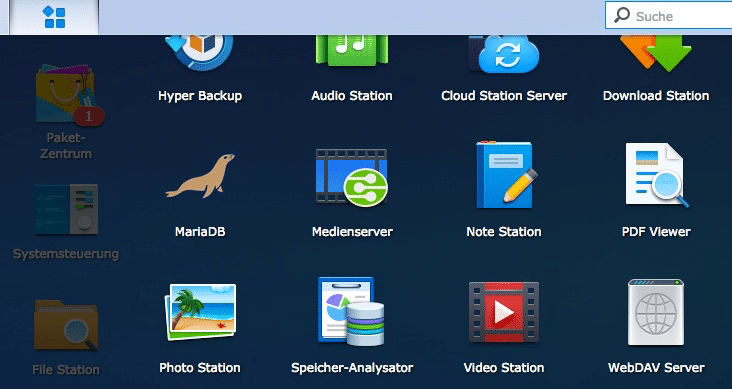This screenshot has height=389, width=732.
Task: Open Download Station icon
Action: click(656, 53)
